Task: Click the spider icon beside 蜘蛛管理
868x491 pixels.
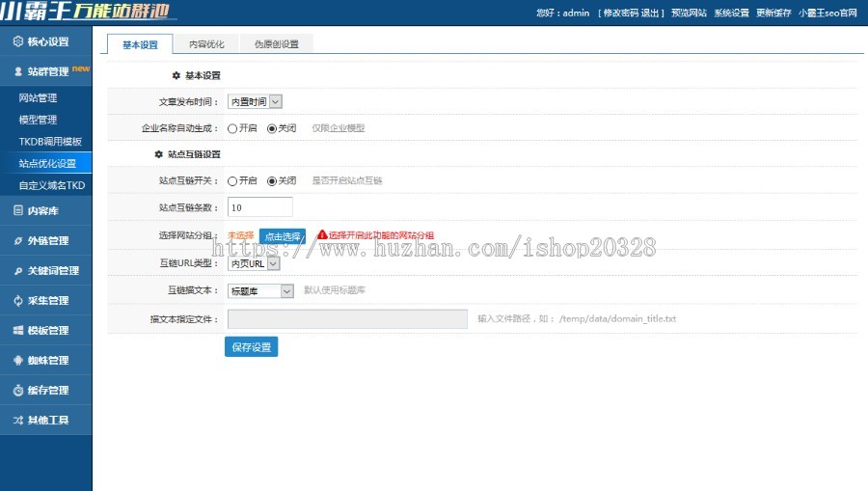Action: 18,361
